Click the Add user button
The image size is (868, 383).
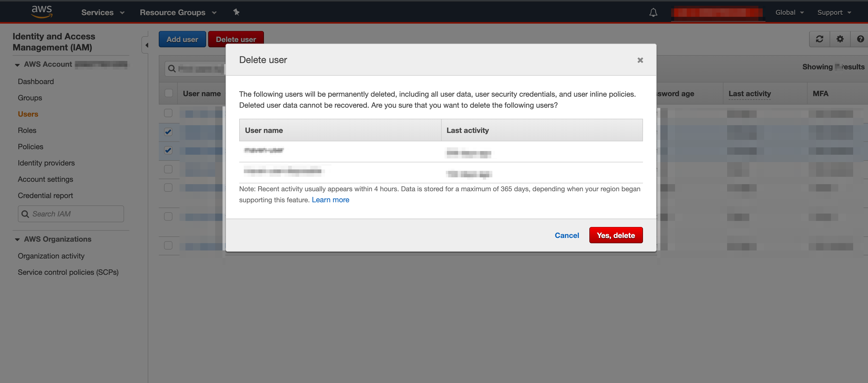click(x=182, y=39)
